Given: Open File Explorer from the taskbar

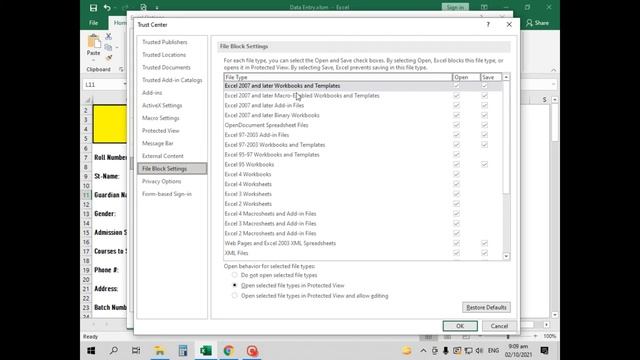Looking at the screenshot, I should click(x=159, y=351).
